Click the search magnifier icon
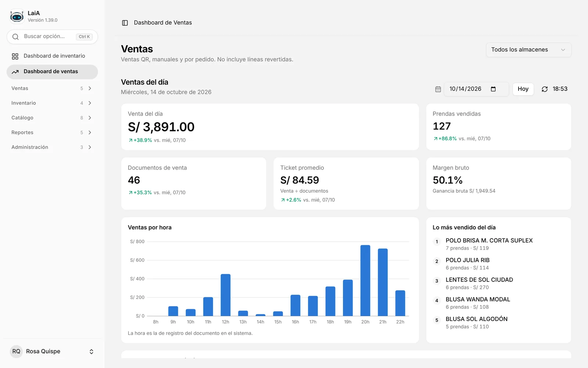This screenshot has width=588, height=368. [x=15, y=37]
